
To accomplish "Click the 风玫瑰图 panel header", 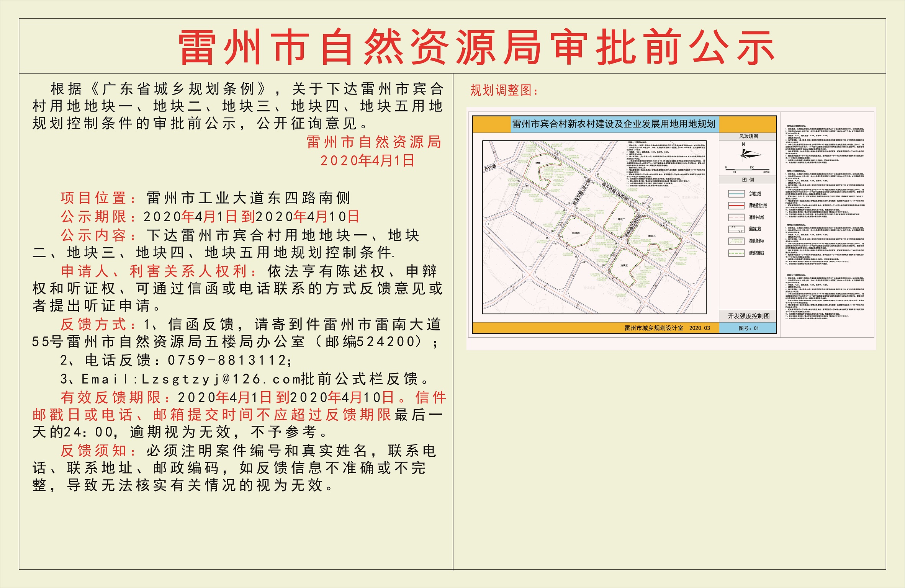I will [748, 136].
